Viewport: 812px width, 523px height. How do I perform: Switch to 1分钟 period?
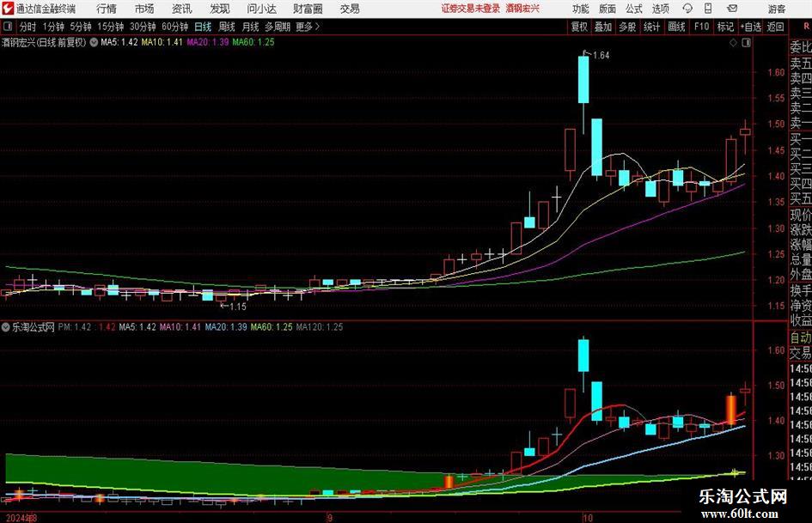tap(52, 27)
